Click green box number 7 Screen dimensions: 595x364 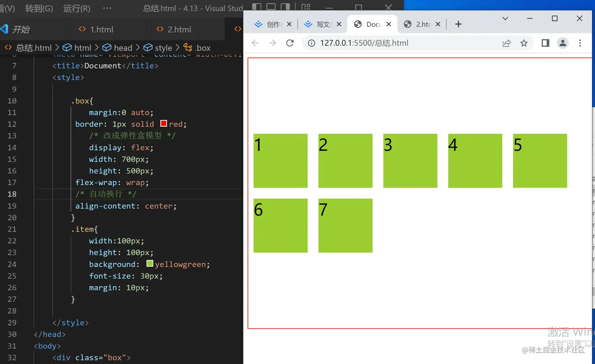[x=346, y=225]
